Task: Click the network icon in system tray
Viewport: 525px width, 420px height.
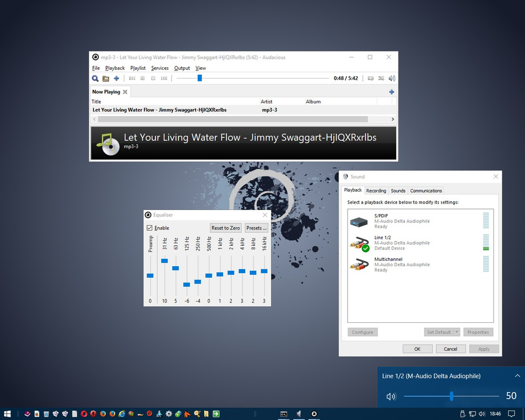Action: pyautogui.click(x=472, y=414)
